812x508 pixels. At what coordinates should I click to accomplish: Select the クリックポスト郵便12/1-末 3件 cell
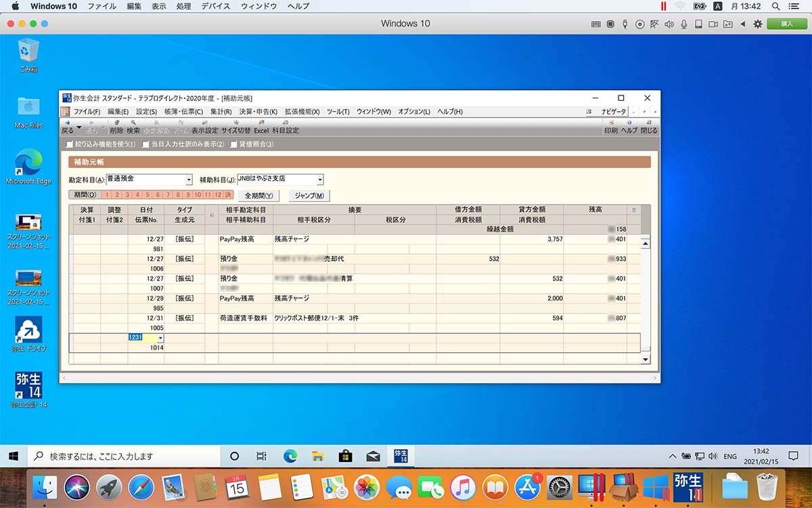click(355, 318)
